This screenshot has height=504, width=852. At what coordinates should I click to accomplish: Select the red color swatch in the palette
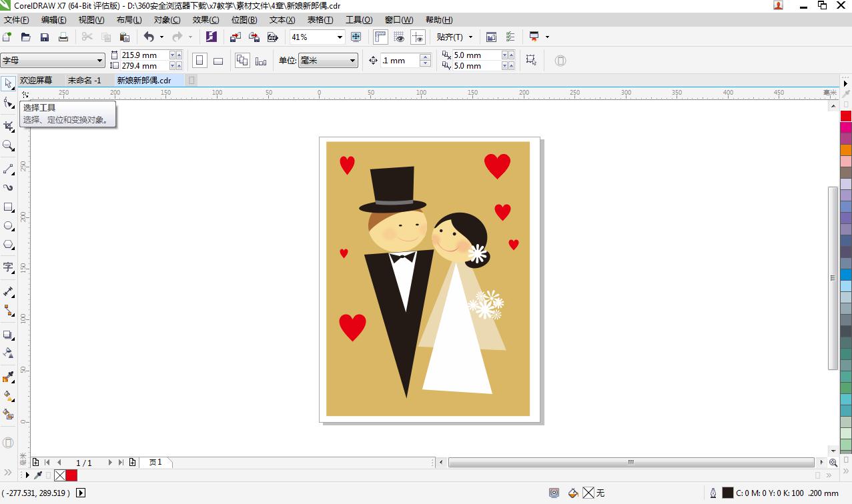(x=846, y=115)
